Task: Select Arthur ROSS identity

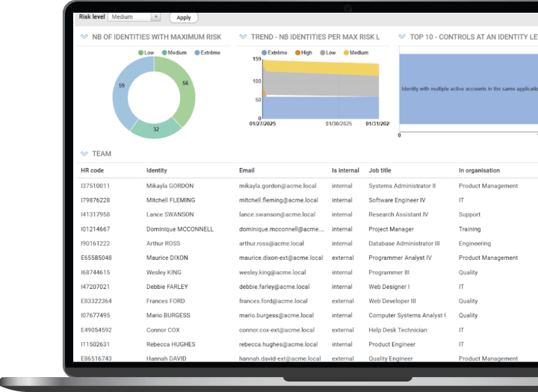Action: point(163,243)
